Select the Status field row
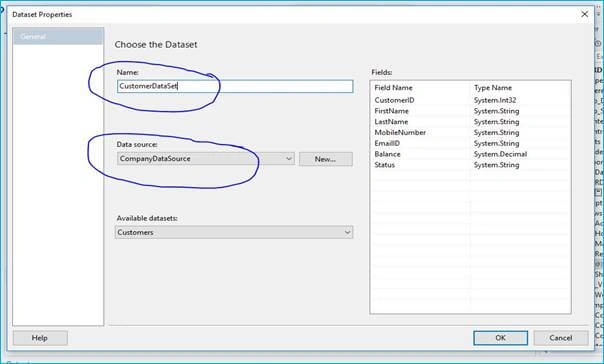The image size is (604, 364). (x=470, y=165)
